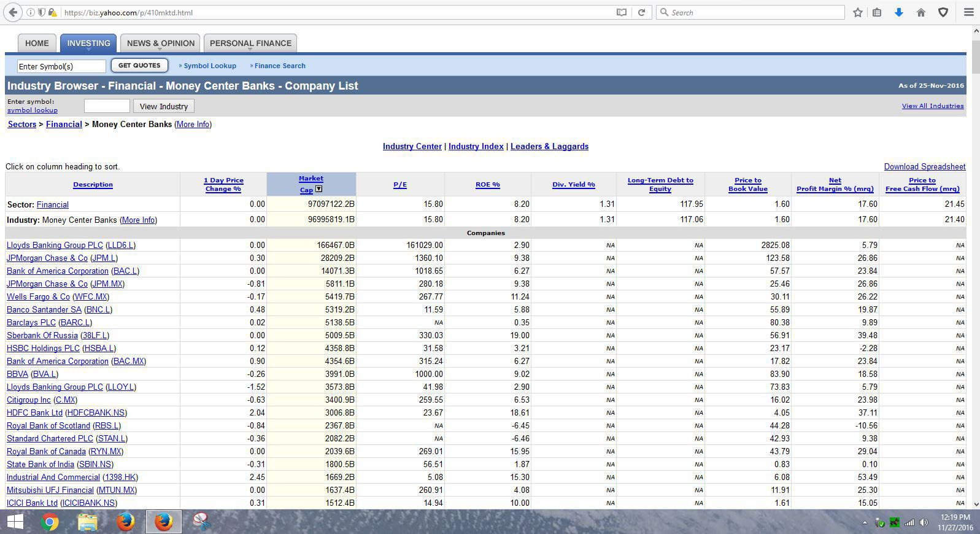Open downloads arrow icon

tap(899, 12)
